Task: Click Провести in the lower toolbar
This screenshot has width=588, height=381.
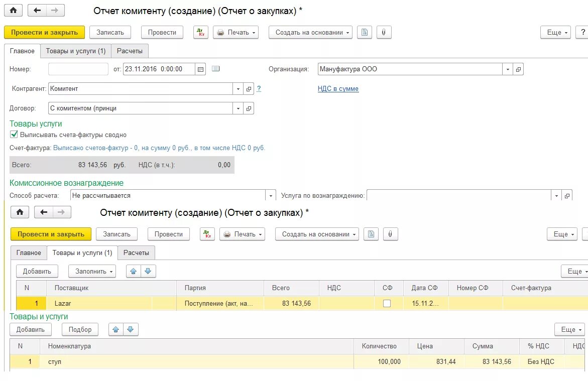Action: click(x=169, y=234)
